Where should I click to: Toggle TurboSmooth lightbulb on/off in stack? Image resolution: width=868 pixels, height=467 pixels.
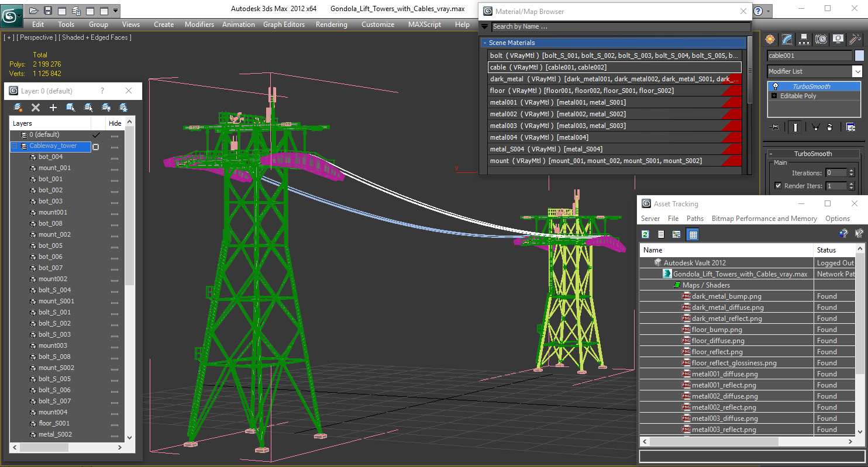(x=776, y=86)
